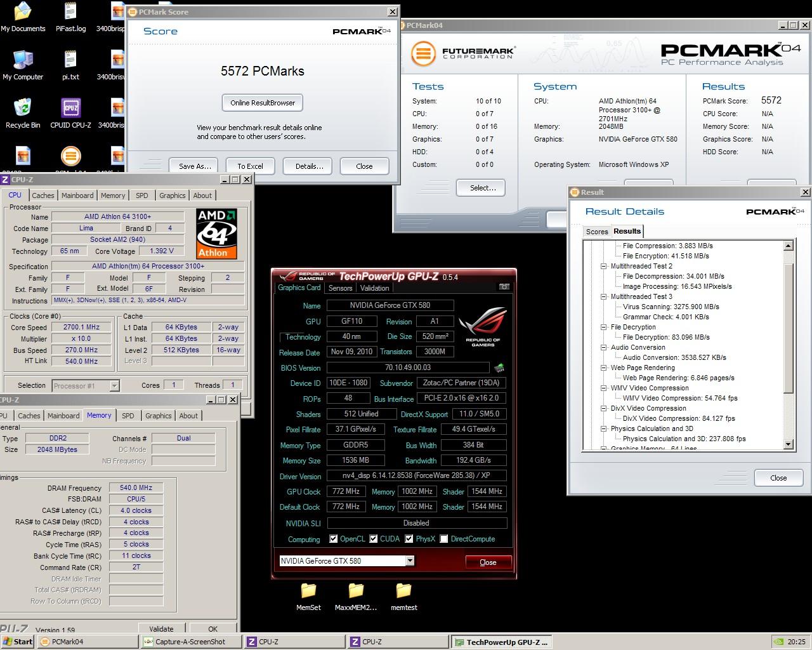Collapse Web Page Rendering node
The width and height of the screenshot is (812, 650).
pyautogui.click(x=604, y=368)
